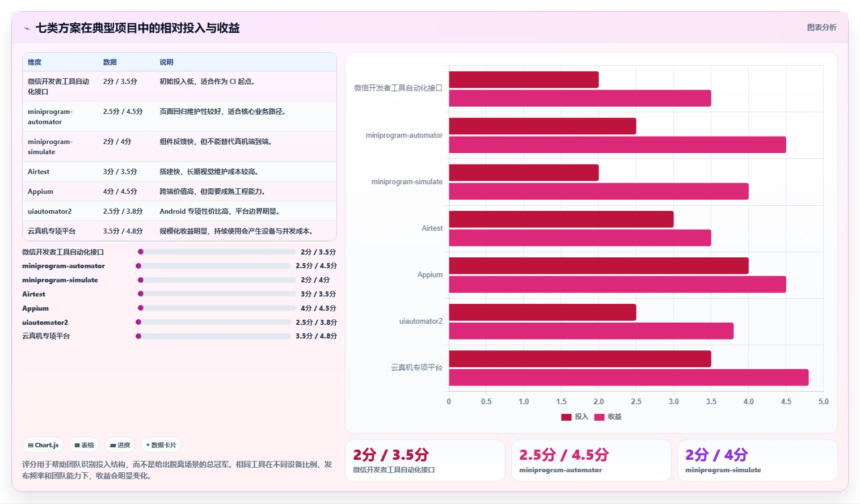The width and height of the screenshot is (860, 504).
Task: Open the 2分 / 3.5分 data card
Action: coord(425,460)
